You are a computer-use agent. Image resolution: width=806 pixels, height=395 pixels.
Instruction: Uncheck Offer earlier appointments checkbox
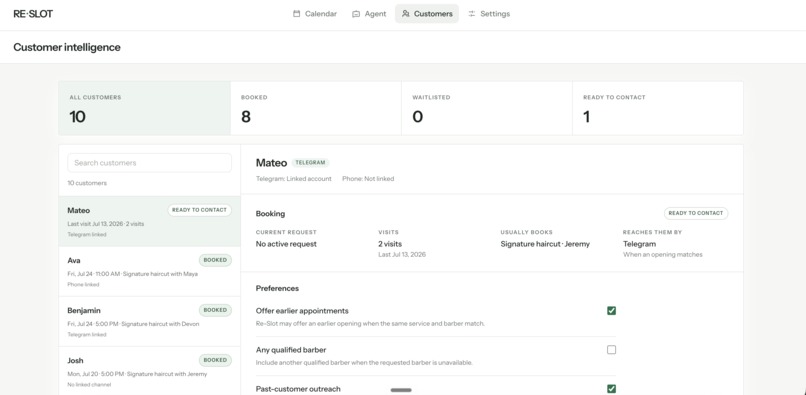(x=611, y=311)
